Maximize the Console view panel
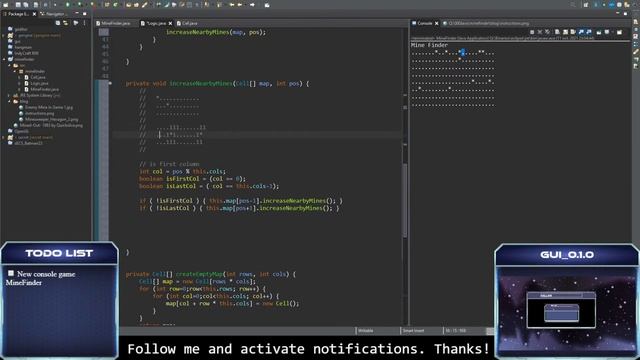Viewport: 640px width, 360px height. (625, 13)
